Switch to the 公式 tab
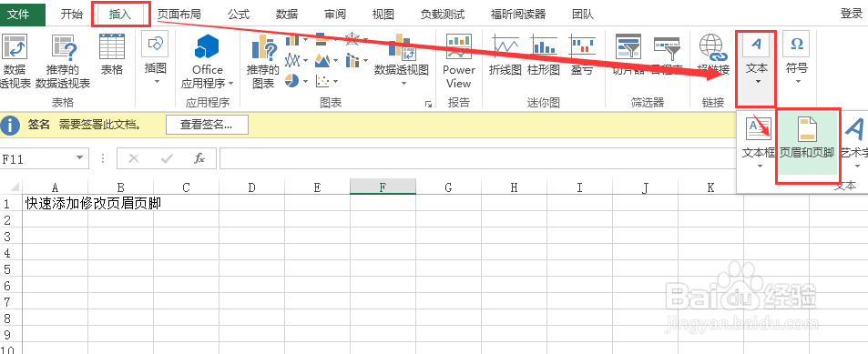The height and width of the screenshot is (354, 868). click(239, 15)
